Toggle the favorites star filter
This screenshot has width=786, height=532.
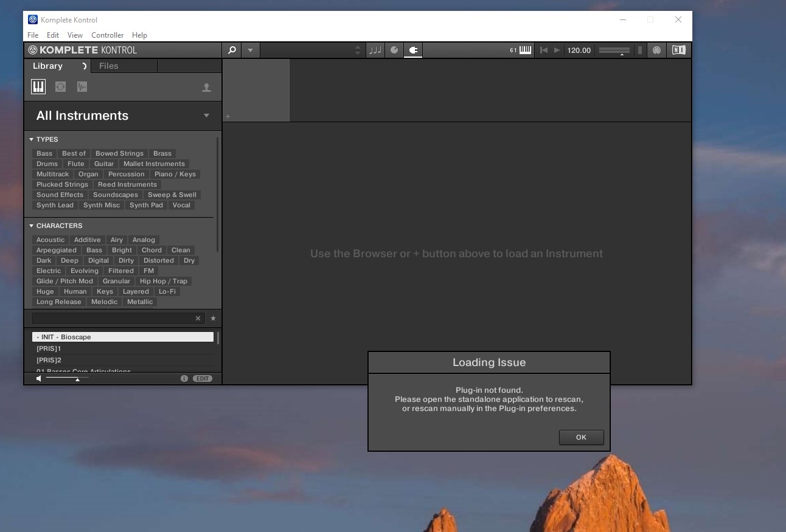(x=213, y=318)
